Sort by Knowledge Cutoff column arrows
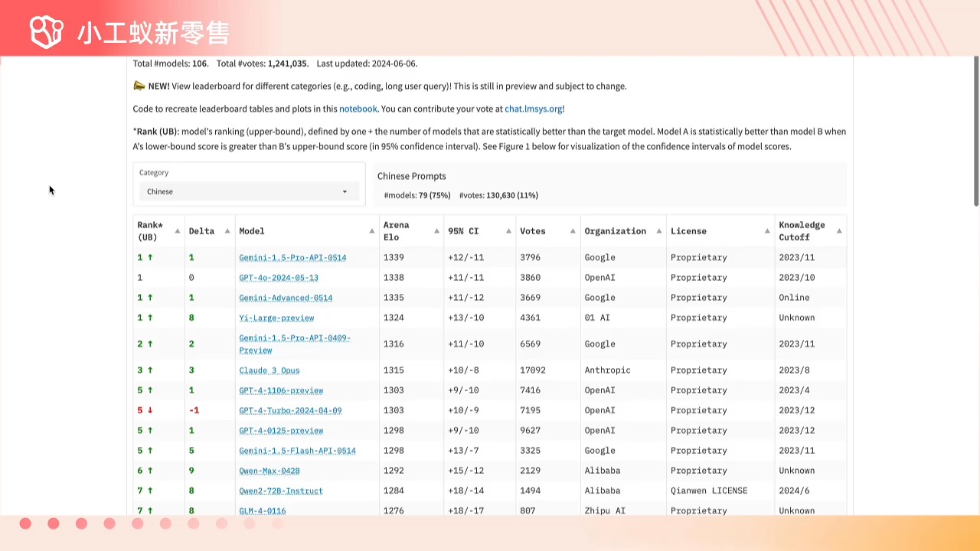 tap(839, 231)
